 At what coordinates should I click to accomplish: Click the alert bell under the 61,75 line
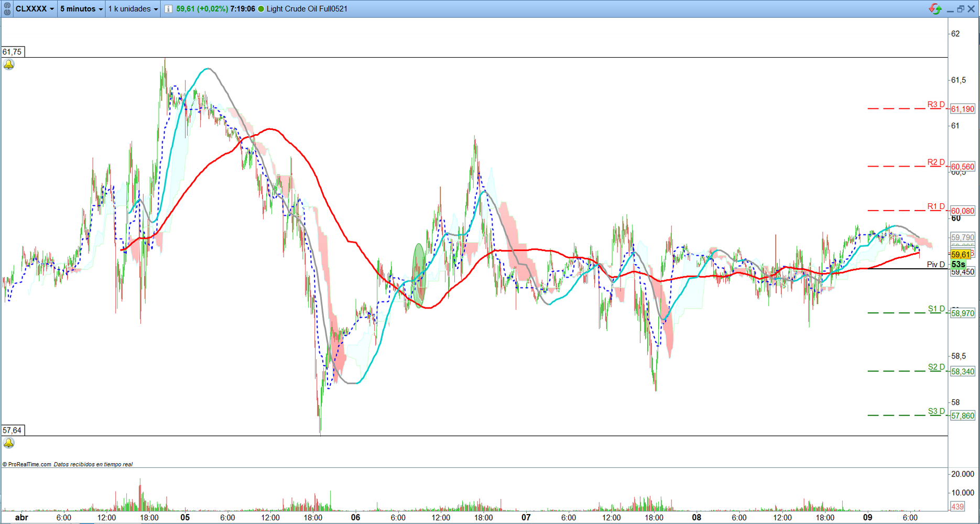coord(9,64)
